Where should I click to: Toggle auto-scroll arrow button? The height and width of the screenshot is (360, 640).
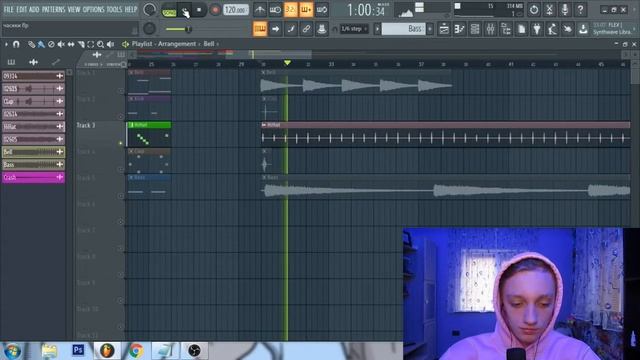275,29
